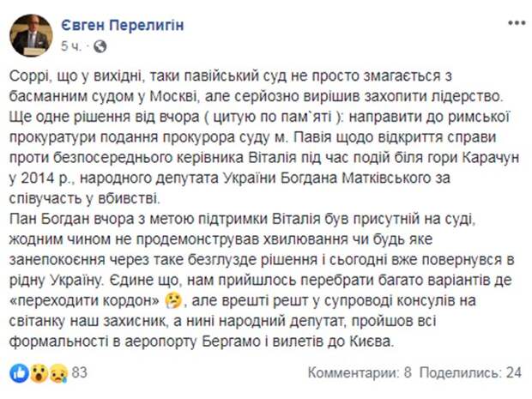Screen dimensions: 532x399
Task: Click the Sad crying reaction icon
Action: [x=58, y=373]
